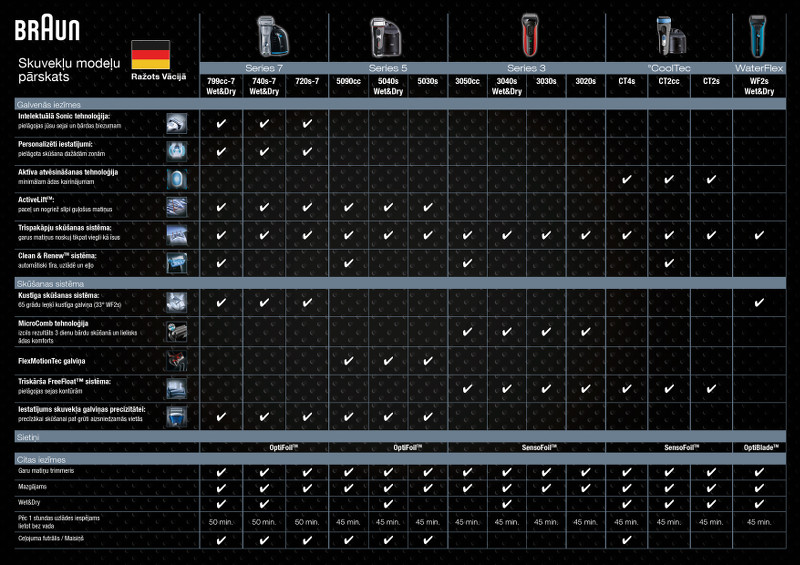This screenshot has width=800, height=565.
Task: Select model header 3030s
Action: point(546,81)
